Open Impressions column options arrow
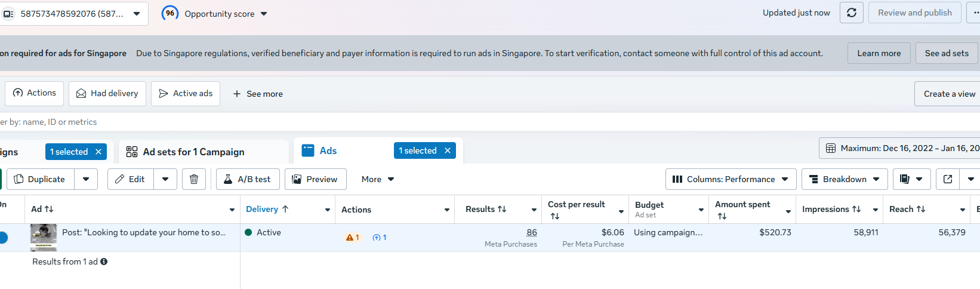Screen dimensions: 980x289 (876, 210)
